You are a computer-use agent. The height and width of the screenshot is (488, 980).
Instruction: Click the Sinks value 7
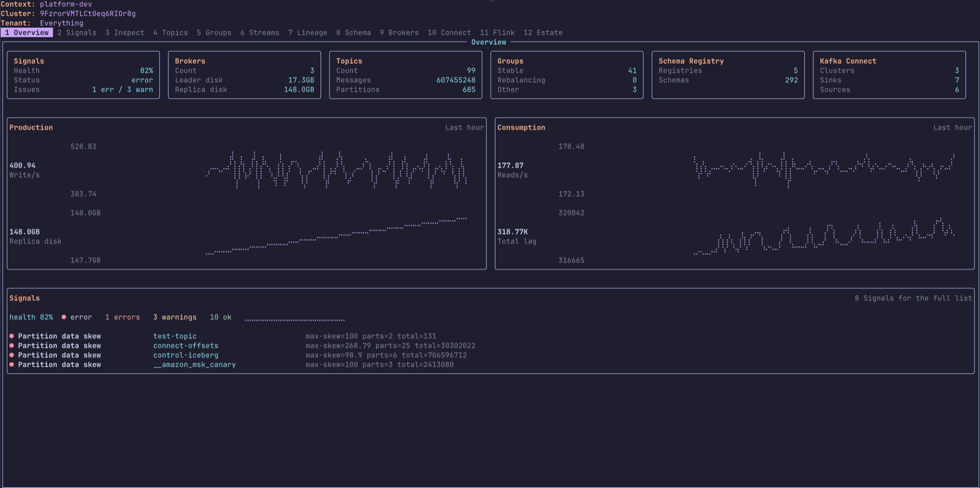957,80
